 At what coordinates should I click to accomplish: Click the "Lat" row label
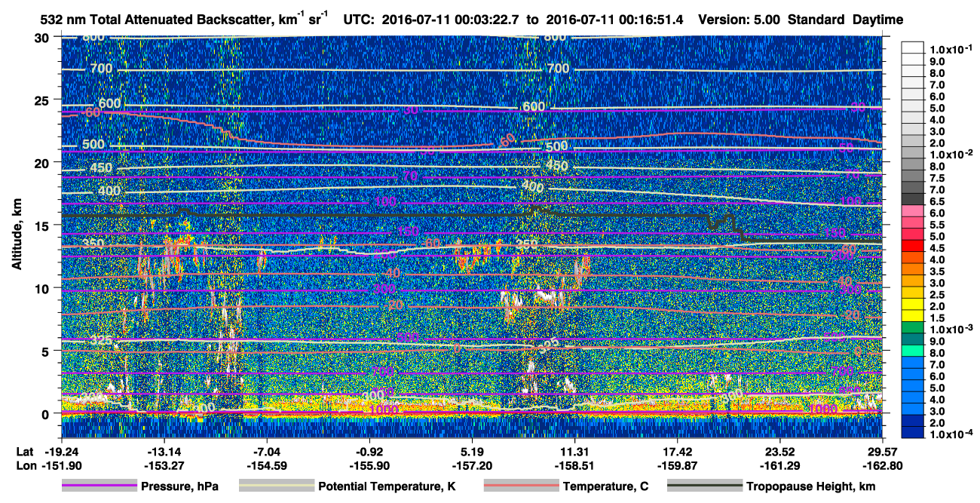tap(26, 451)
